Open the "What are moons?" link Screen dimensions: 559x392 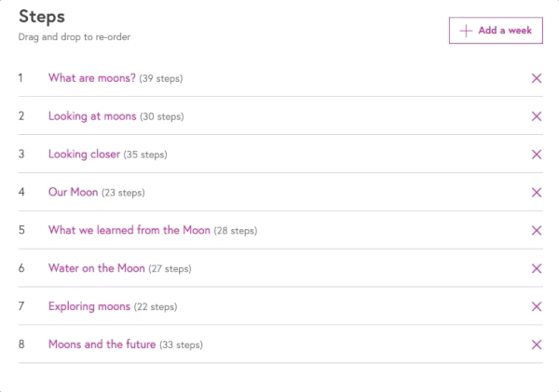click(x=92, y=78)
